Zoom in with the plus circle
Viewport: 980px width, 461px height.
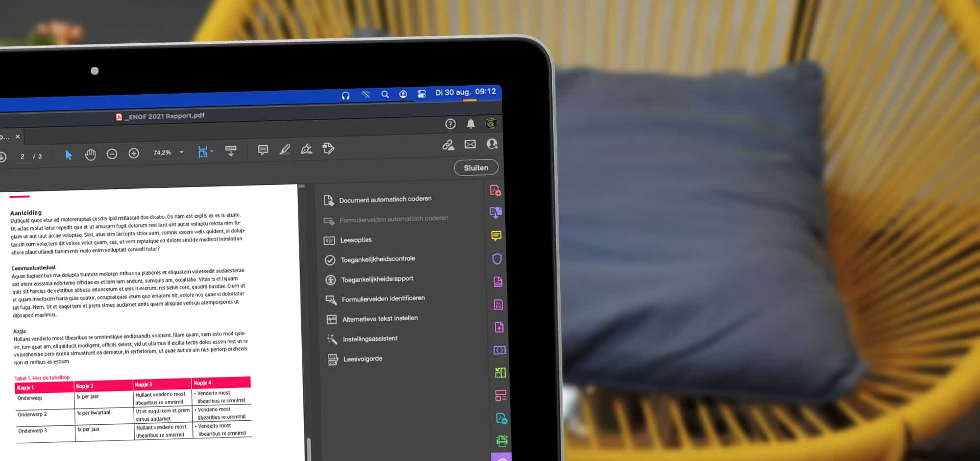coord(134,154)
